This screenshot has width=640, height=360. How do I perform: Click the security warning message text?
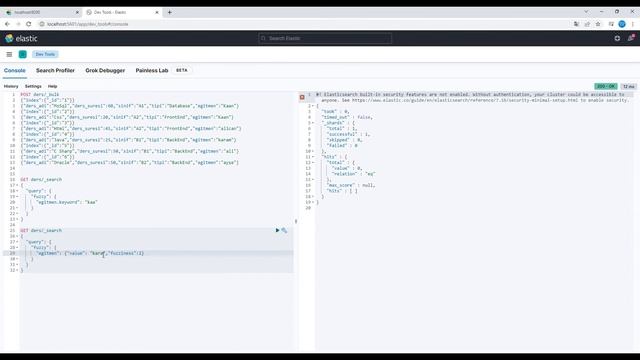click(473, 97)
